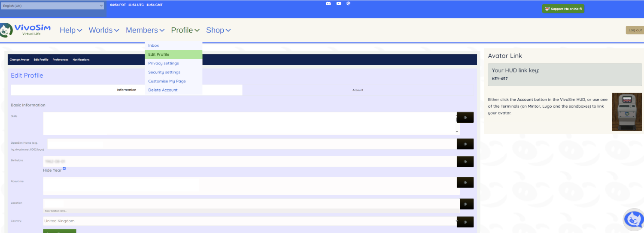Open the Discord icon link
This screenshot has height=233, width=644.
point(328,3)
